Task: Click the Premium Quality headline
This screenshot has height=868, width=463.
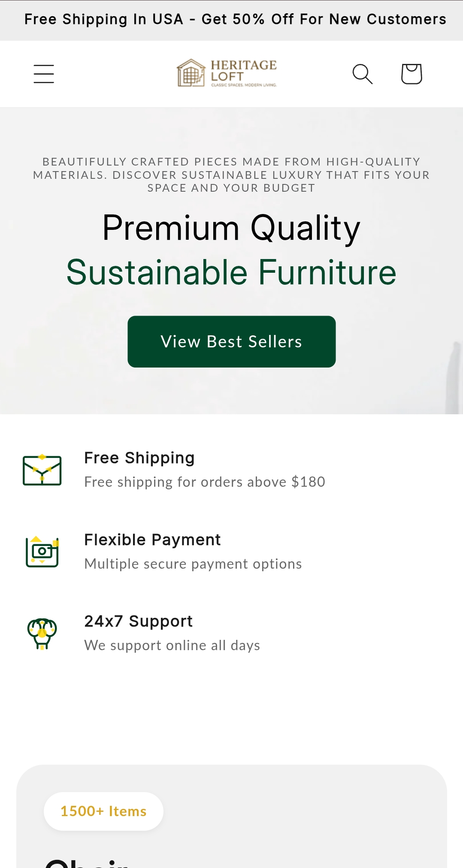Action: click(231, 228)
